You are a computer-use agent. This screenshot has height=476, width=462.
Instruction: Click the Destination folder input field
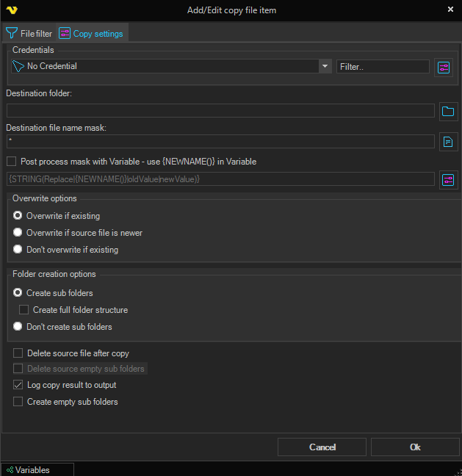pyautogui.click(x=220, y=111)
